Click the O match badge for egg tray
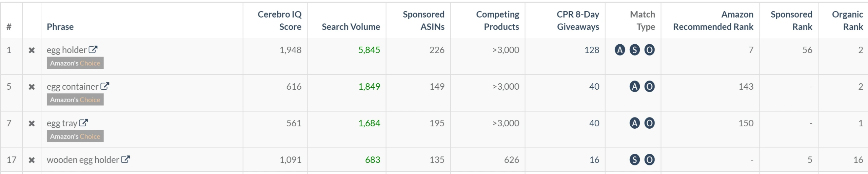Viewport: 868px width, 174px height. click(649, 123)
